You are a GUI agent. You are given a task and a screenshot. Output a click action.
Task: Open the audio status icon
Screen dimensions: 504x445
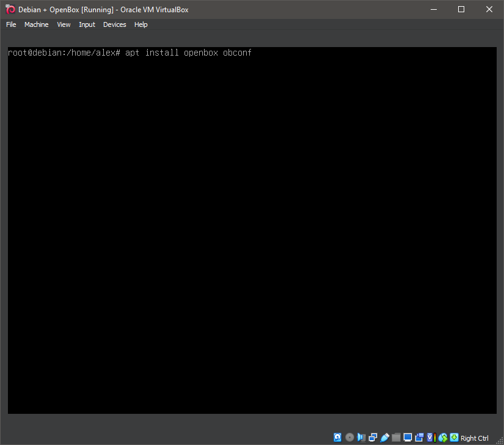361,437
